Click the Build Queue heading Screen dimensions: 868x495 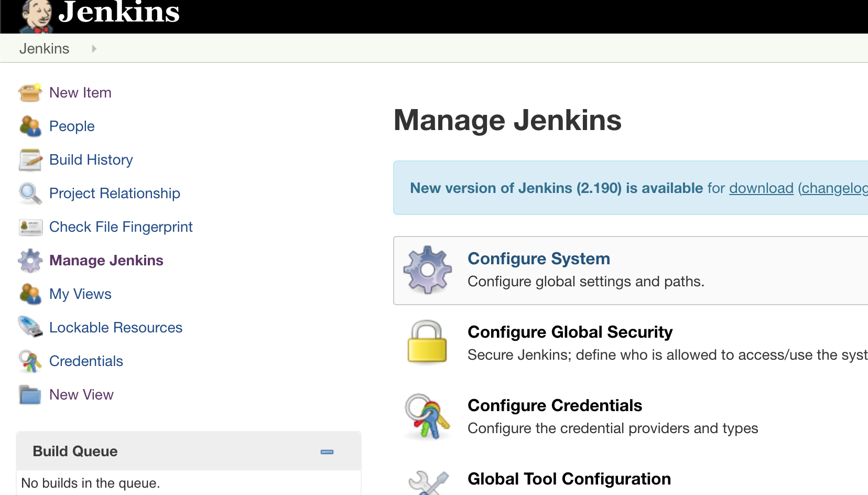coord(75,451)
